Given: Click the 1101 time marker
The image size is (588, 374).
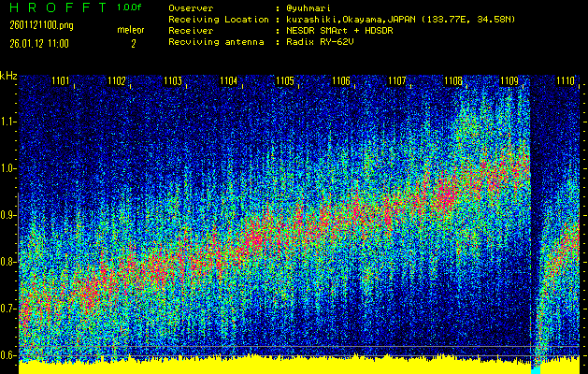Looking at the screenshot, I should pyautogui.click(x=61, y=81).
